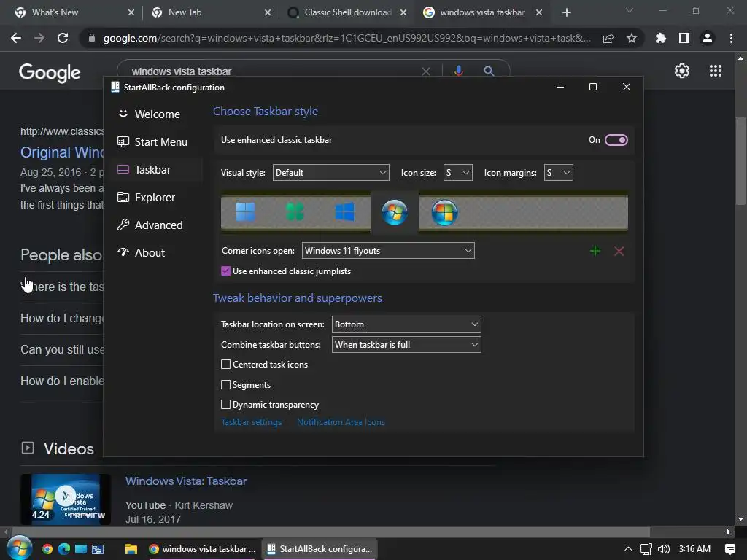Open new Chrome tab with plus button
Image resolution: width=747 pixels, height=560 pixels.
click(x=566, y=12)
